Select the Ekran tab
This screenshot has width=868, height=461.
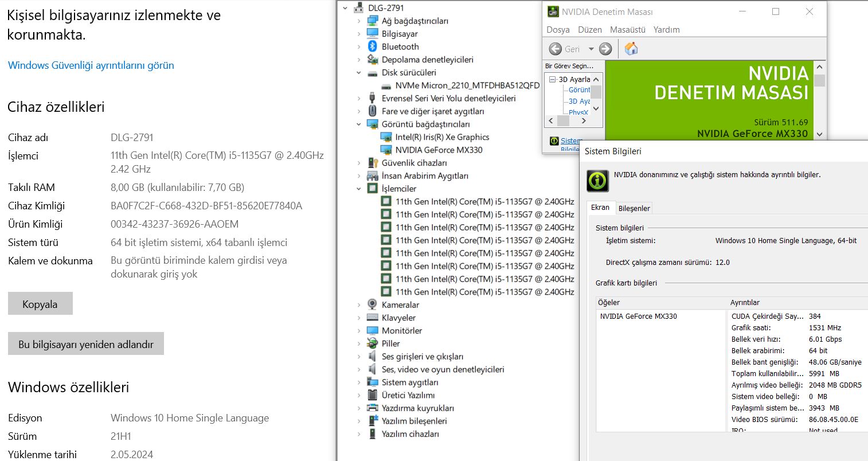point(600,208)
